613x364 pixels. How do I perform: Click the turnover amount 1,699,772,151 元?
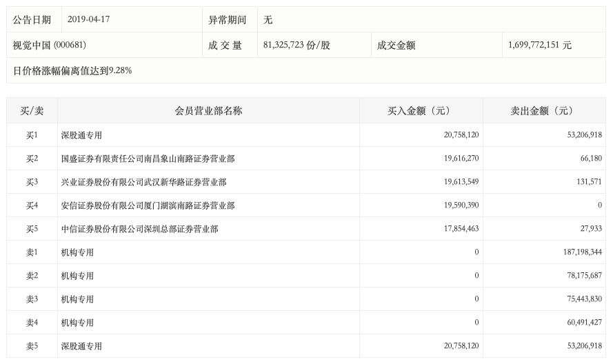539,45
